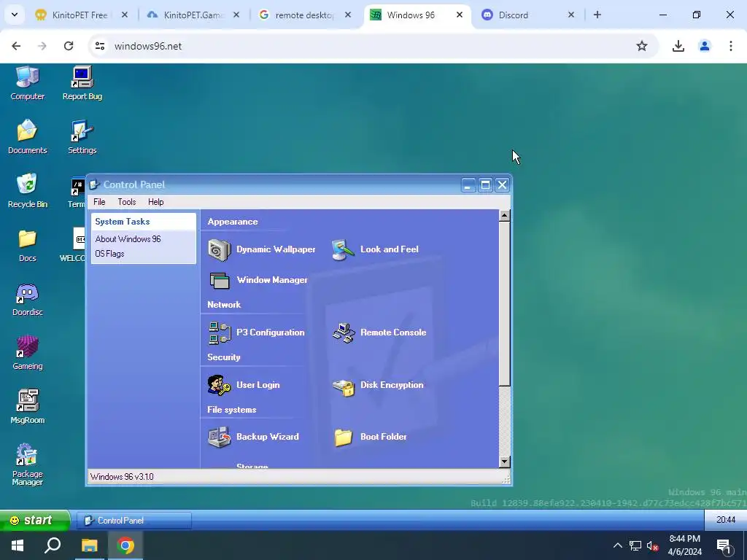Screen dimensions: 747x560
Task: Open Window Manager settings
Action: [258, 280]
